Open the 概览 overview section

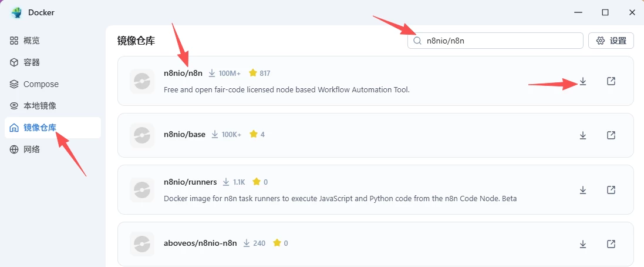pos(32,41)
